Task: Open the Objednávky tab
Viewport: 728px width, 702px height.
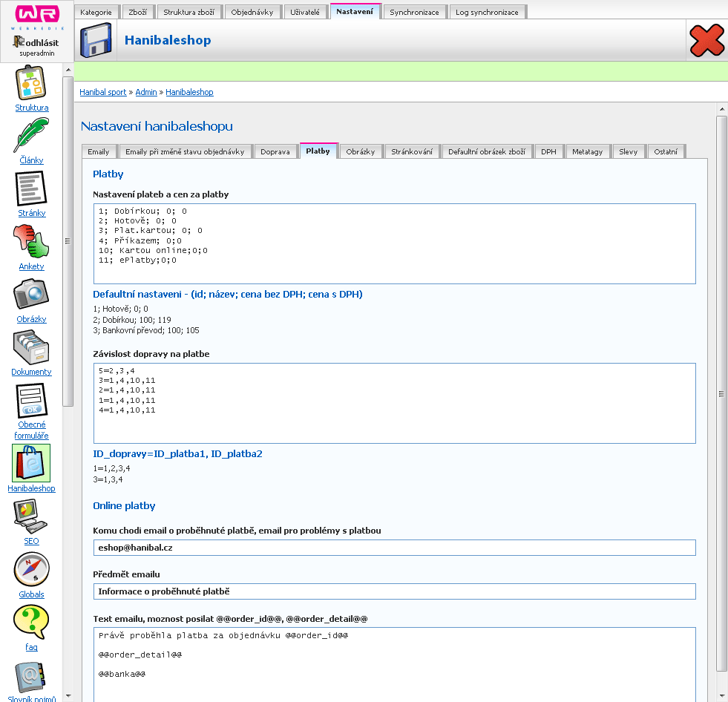Action: point(252,12)
